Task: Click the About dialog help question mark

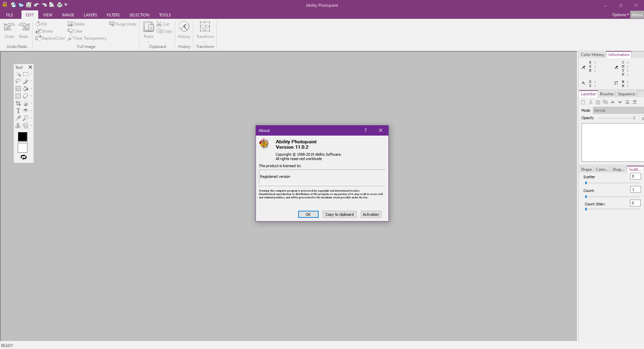Action: 366,131
